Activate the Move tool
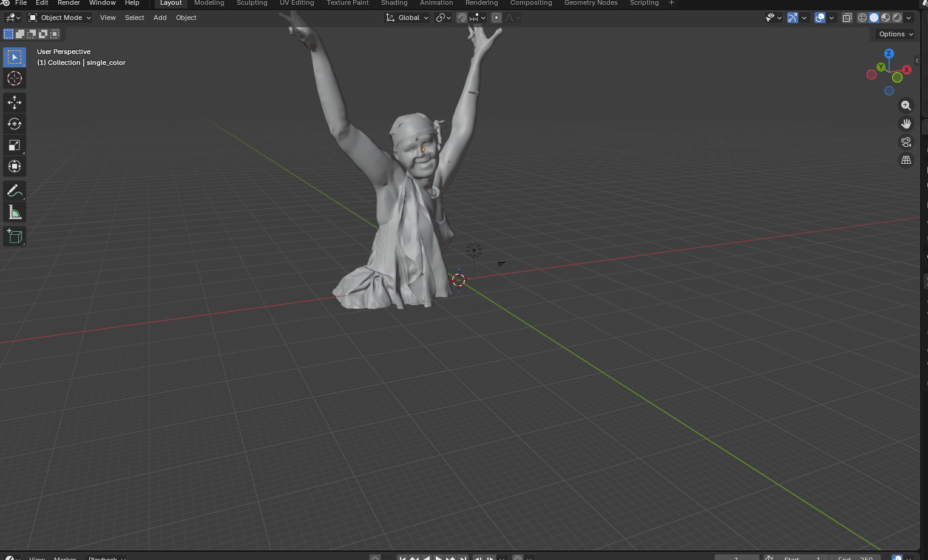This screenshot has width=928, height=560. (x=15, y=103)
